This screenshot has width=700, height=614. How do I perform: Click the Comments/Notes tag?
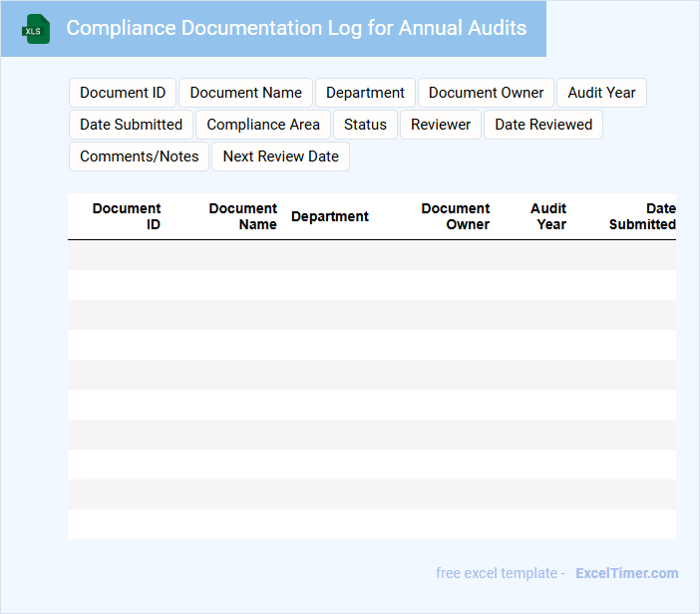click(x=140, y=156)
